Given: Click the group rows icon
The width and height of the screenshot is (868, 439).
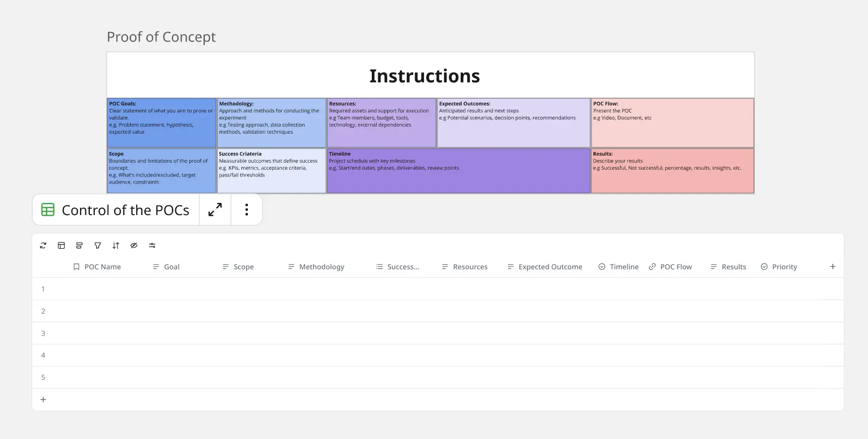Looking at the screenshot, I should [79, 245].
